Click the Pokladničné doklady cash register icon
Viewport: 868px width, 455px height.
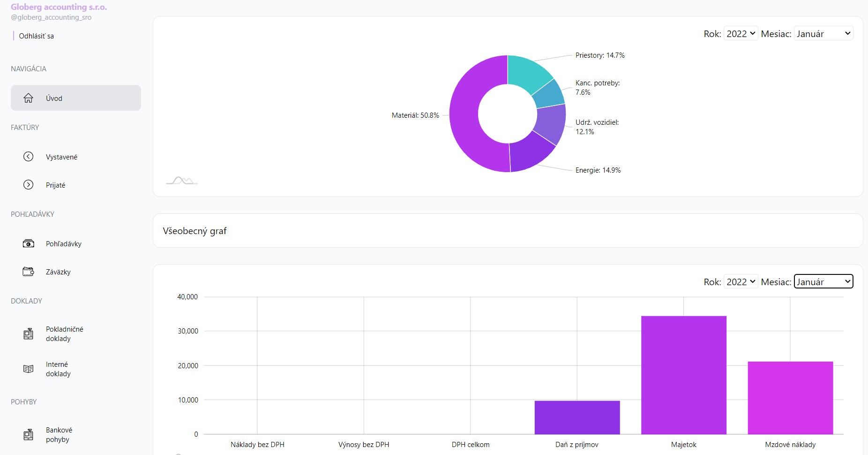click(29, 334)
